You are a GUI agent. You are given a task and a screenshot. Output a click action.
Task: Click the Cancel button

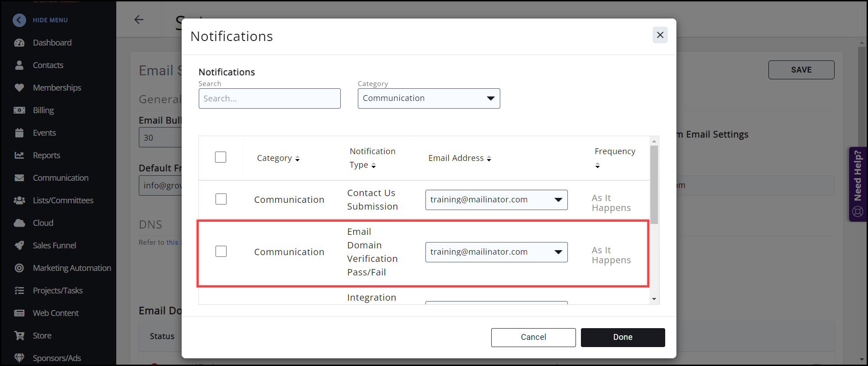point(533,337)
